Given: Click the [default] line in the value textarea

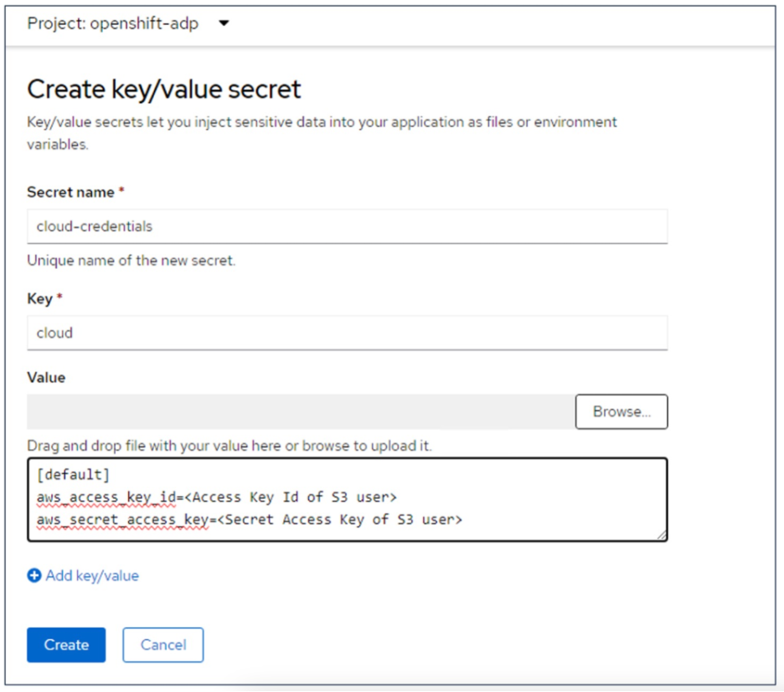Looking at the screenshot, I should pyautogui.click(x=73, y=475).
